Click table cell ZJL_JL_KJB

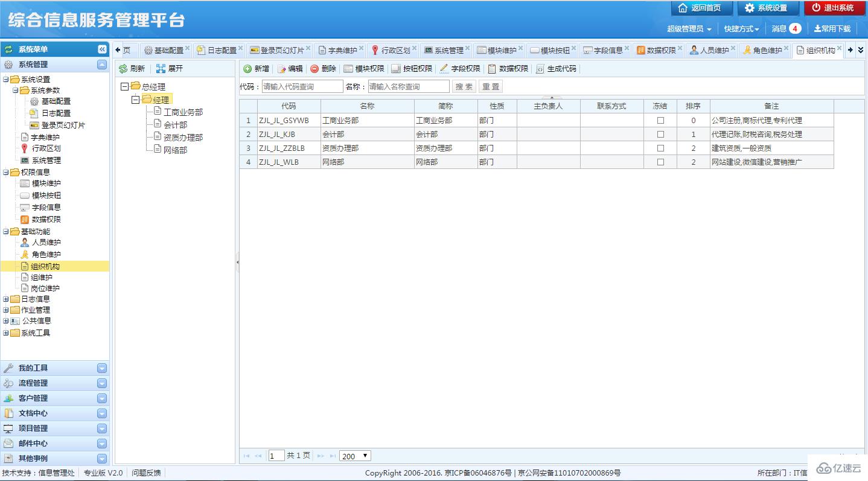pos(289,135)
